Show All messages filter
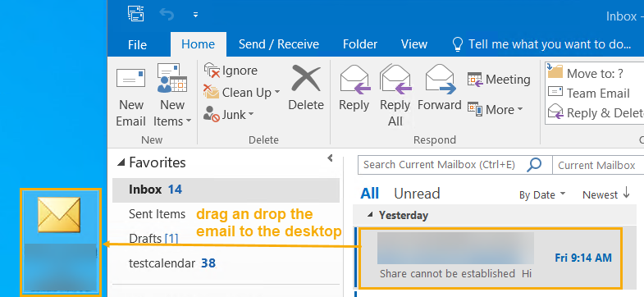Screen dimensions: 644x297 point(370,194)
